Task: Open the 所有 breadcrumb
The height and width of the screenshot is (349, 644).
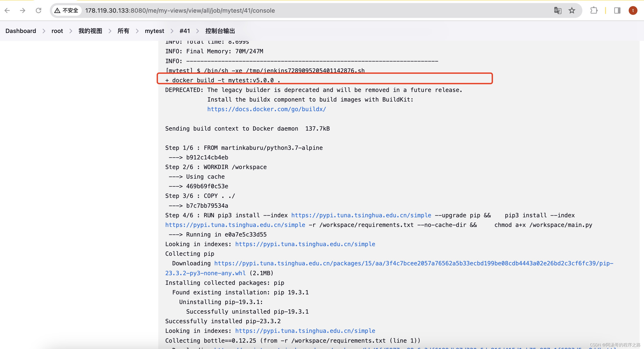Action: pos(124,31)
